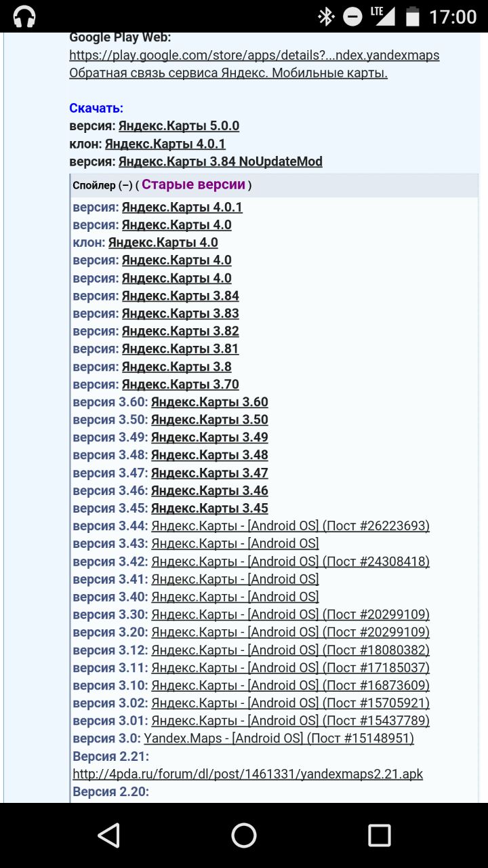The height and width of the screenshot is (868, 488).
Task: Open Yandex.Maps 3.0 link Пост #15148951
Action: (279, 738)
